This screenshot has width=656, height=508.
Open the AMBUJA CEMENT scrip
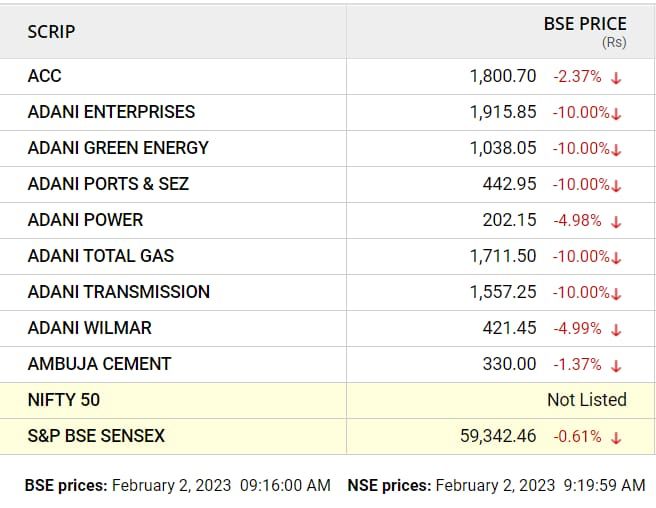pos(100,364)
